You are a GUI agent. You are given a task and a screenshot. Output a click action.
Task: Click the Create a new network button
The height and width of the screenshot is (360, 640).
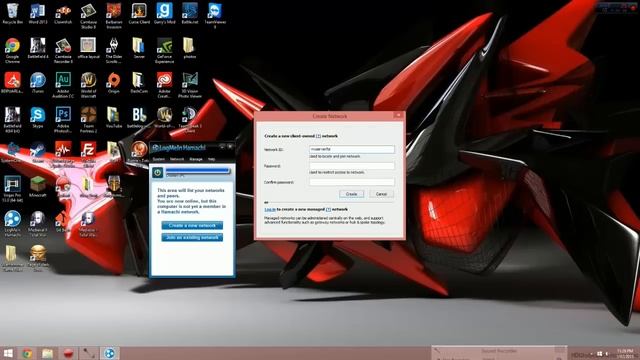pyautogui.click(x=192, y=225)
